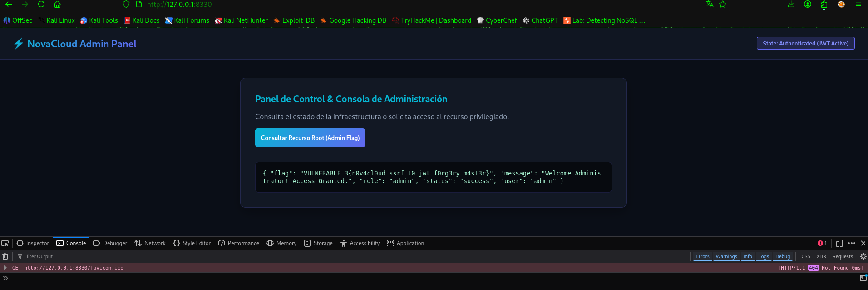The height and width of the screenshot is (290, 868).
Task: Open the console settings gear
Action: click(863, 256)
